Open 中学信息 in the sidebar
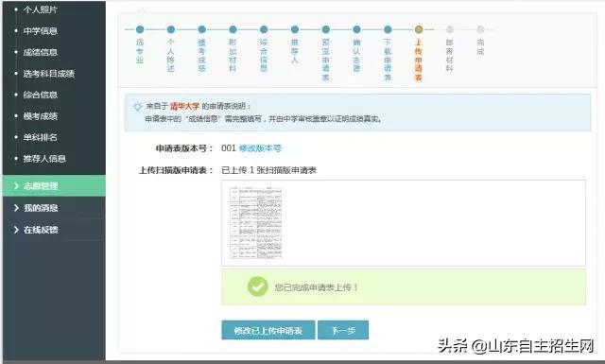This screenshot has height=364, width=605. (40, 31)
